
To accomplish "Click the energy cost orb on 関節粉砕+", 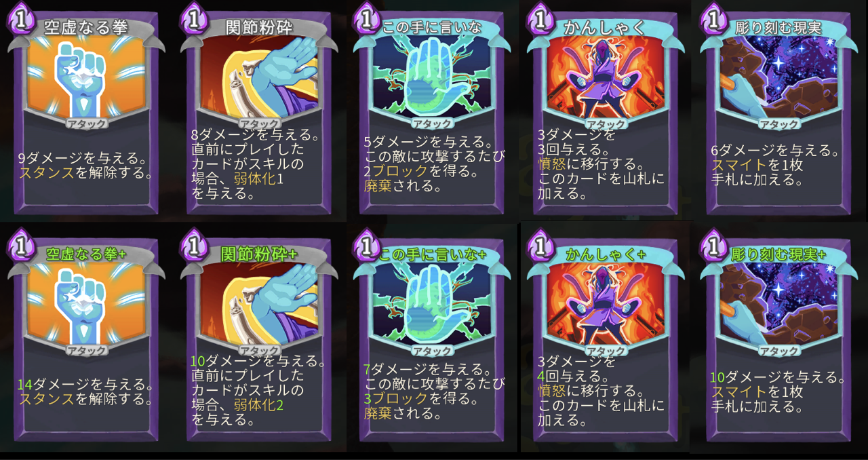I will click(195, 245).
